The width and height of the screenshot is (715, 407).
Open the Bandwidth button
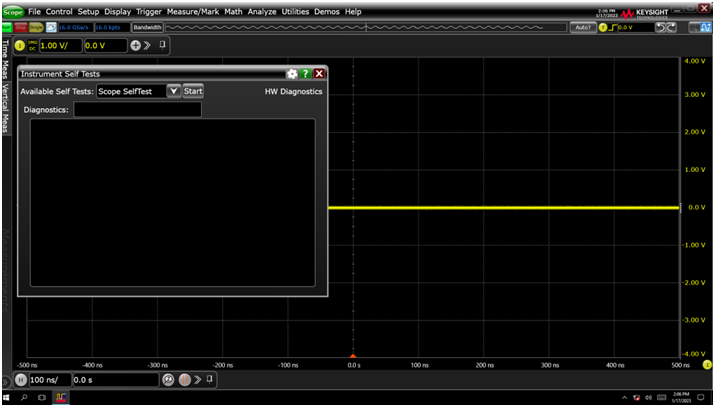[x=147, y=27]
